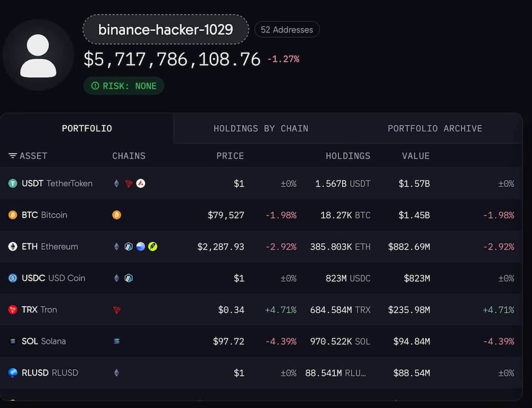Click the Bitcoin chain icon in BTC row
This screenshot has height=408, width=532.
click(117, 215)
